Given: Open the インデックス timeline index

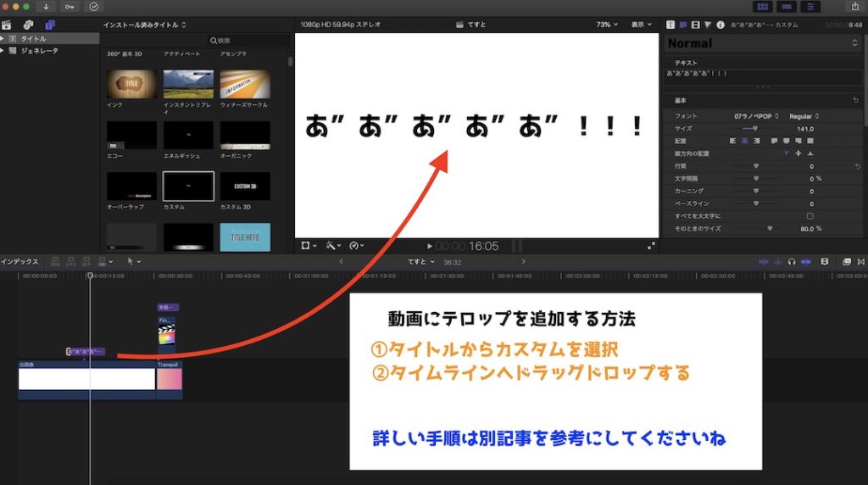Looking at the screenshot, I should pos(20,261).
